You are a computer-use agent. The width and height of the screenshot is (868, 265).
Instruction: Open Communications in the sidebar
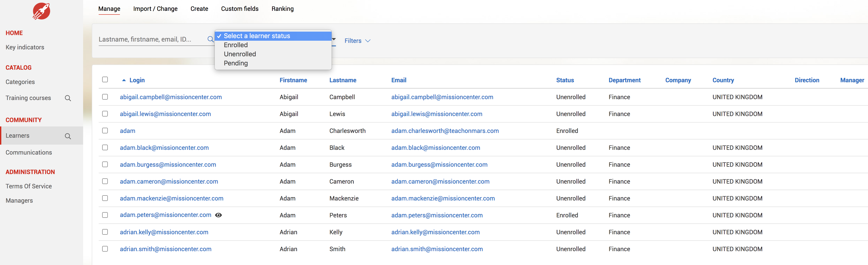click(29, 152)
